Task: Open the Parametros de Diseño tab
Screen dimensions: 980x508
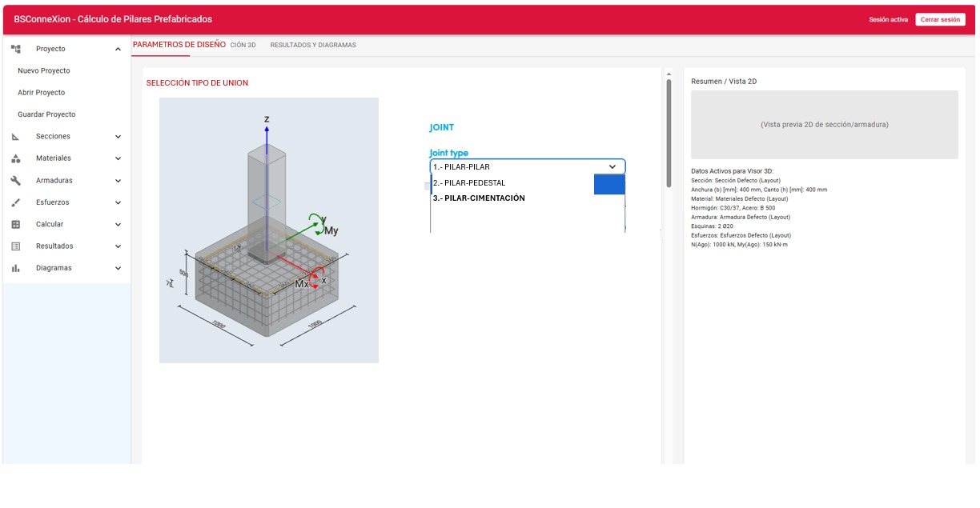Action: pyautogui.click(x=179, y=45)
